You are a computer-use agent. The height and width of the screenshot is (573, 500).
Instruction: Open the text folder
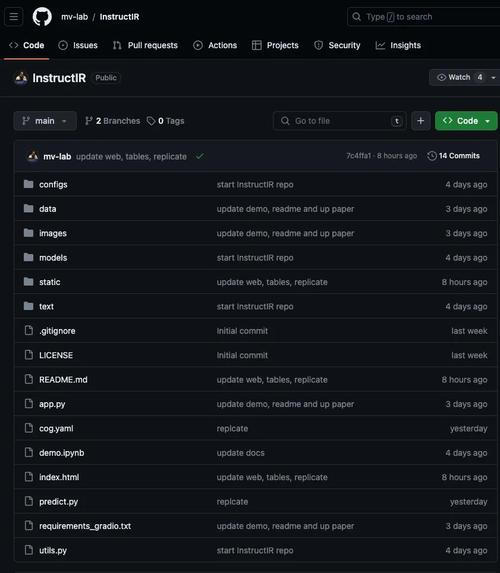point(46,307)
